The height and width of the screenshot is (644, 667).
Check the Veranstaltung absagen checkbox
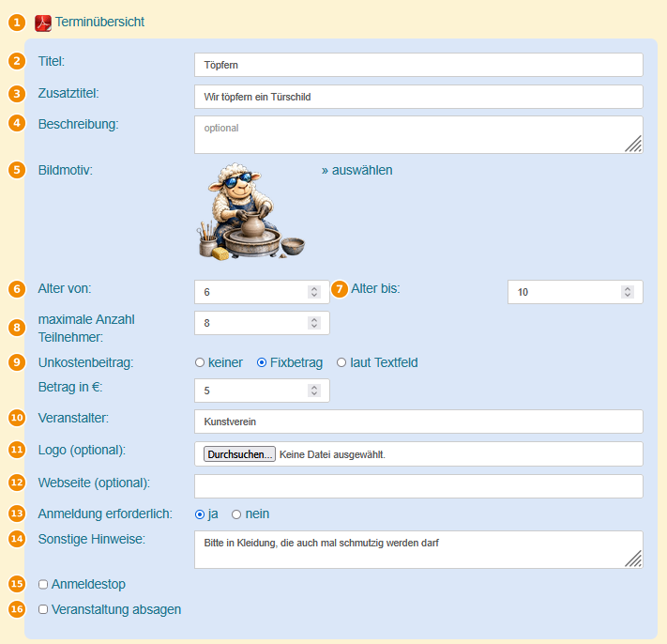[43, 609]
